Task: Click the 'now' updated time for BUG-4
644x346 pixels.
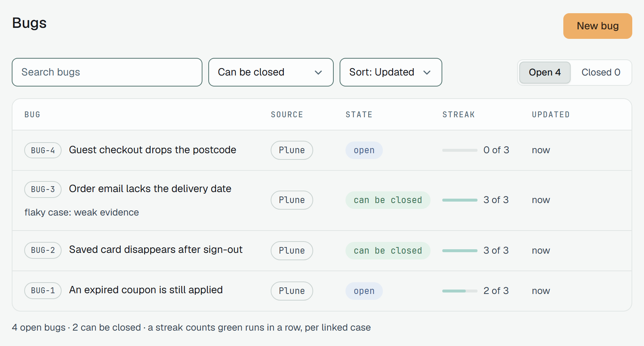Action: click(x=541, y=150)
